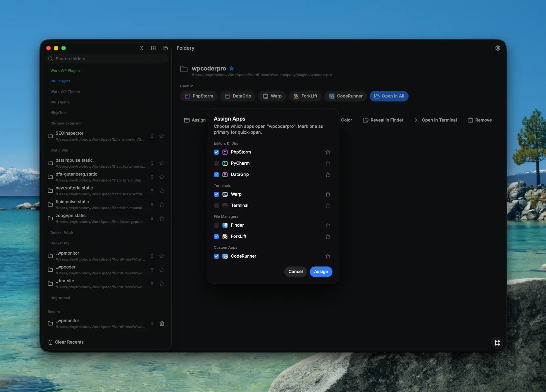Mark ForkLift as primary with its star
This screenshot has height=392, width=546.
pos(328,237)
